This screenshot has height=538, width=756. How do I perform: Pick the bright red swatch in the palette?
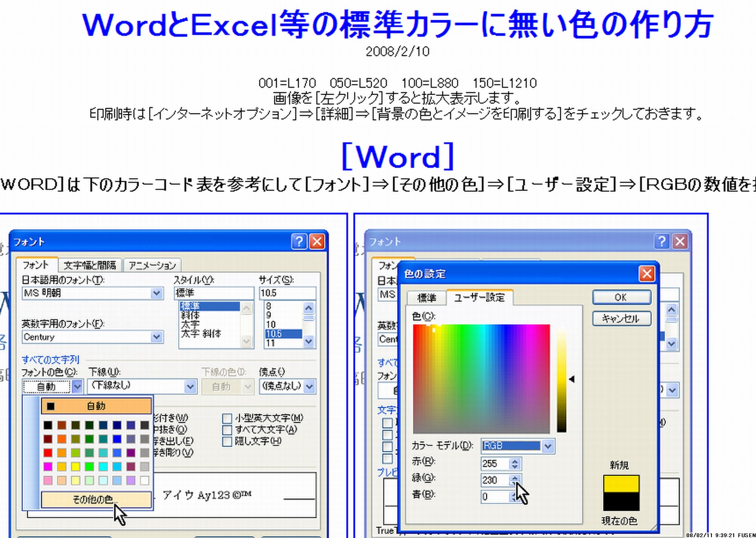click(x=48, y=453)
